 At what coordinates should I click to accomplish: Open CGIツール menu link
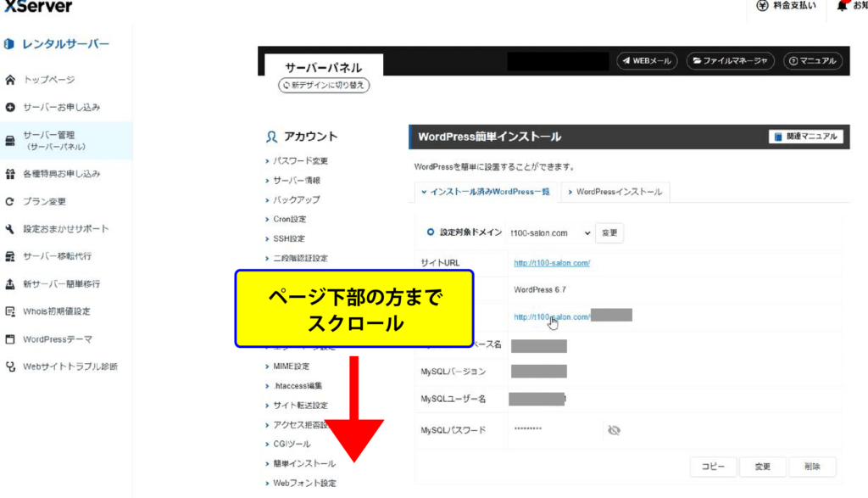click(x=292, y=445)
